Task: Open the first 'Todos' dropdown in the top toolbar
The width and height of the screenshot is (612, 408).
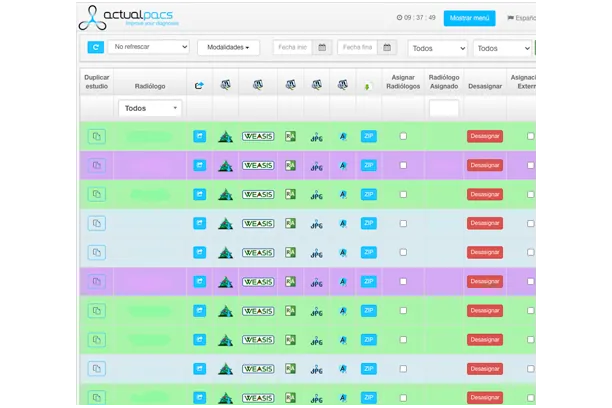Action: point(438,48)
